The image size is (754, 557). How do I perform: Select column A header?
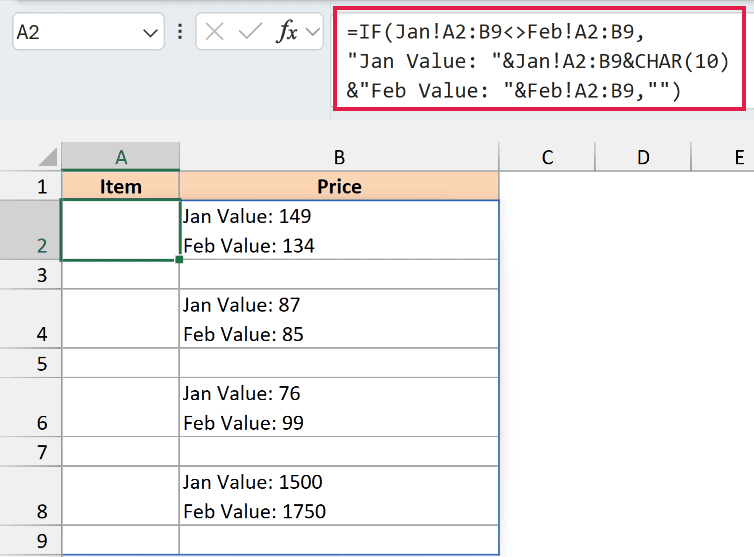pyautogui.click(x=121, y=157)
